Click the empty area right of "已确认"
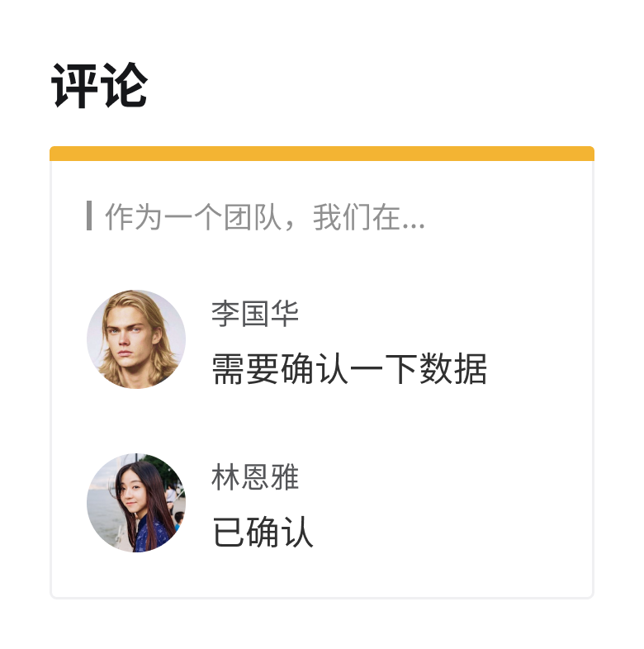The image size is (644, 649). pyautogui.click(x=454, y=533)
